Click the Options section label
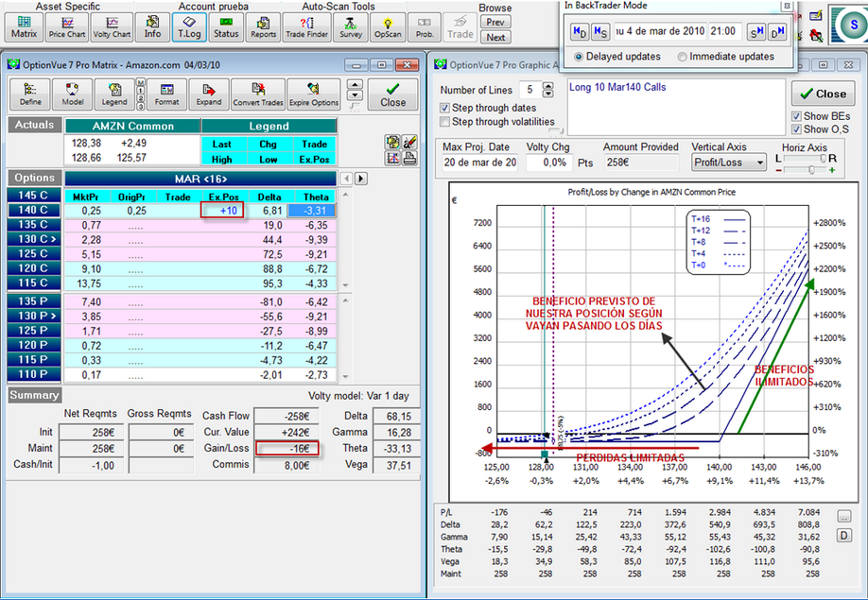This screenshot has width=868, height=600. click(x=34, y=178)
